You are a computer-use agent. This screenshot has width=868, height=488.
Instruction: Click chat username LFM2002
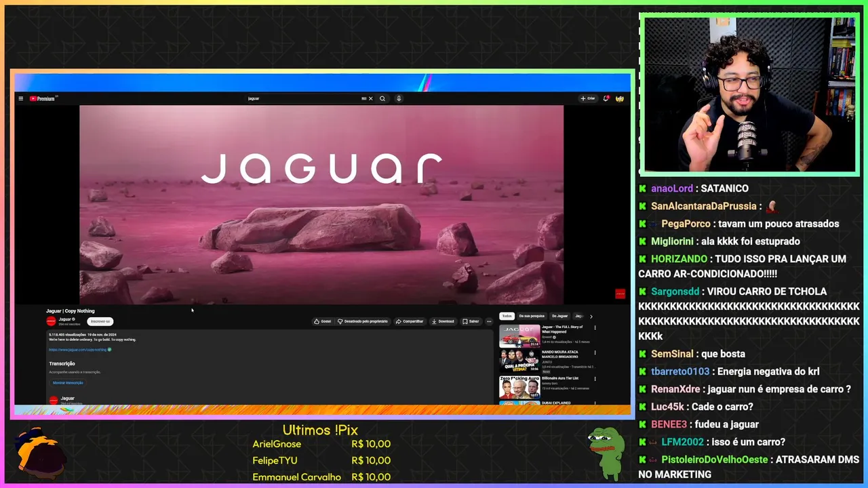[684, 442]
